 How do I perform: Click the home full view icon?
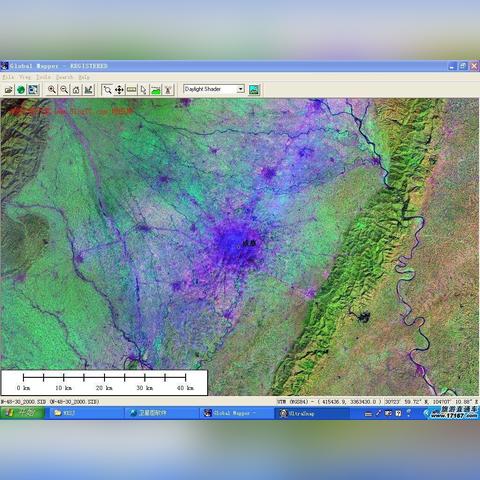(76, 90)
